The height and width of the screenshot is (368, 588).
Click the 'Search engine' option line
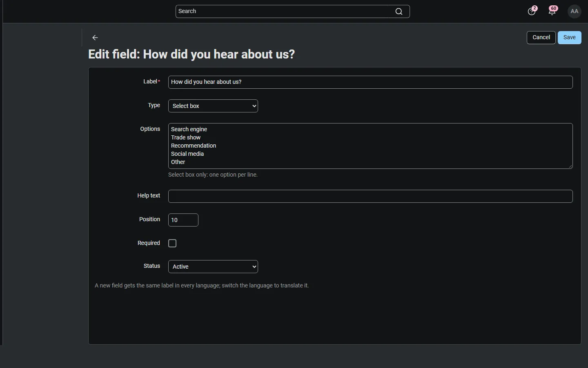[x=189, y=130]
